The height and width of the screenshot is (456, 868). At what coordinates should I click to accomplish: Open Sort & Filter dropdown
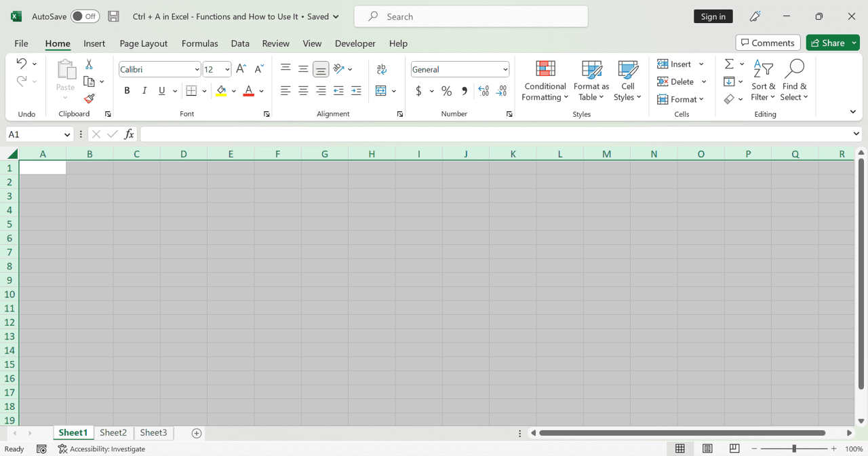(763, 81)
